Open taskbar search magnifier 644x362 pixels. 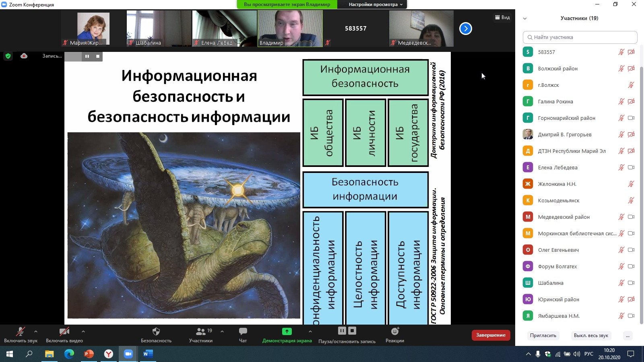click(29, 354)
